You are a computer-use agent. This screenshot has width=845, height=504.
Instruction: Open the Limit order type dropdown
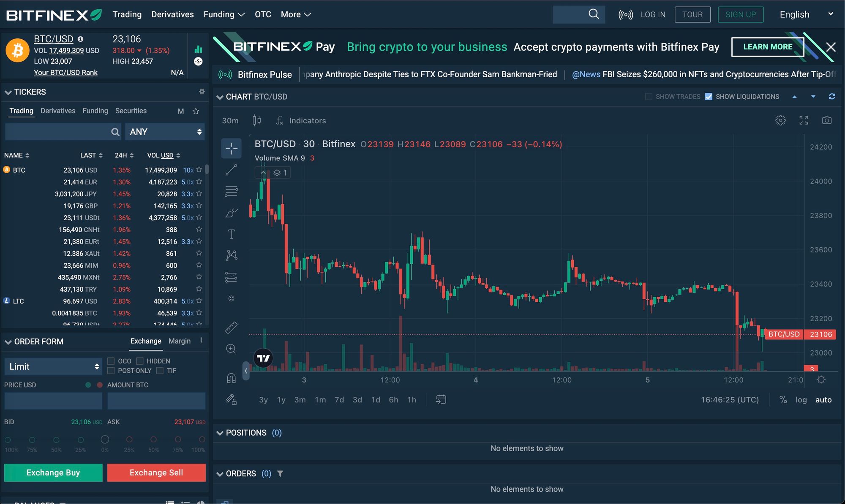click(53, 366)
